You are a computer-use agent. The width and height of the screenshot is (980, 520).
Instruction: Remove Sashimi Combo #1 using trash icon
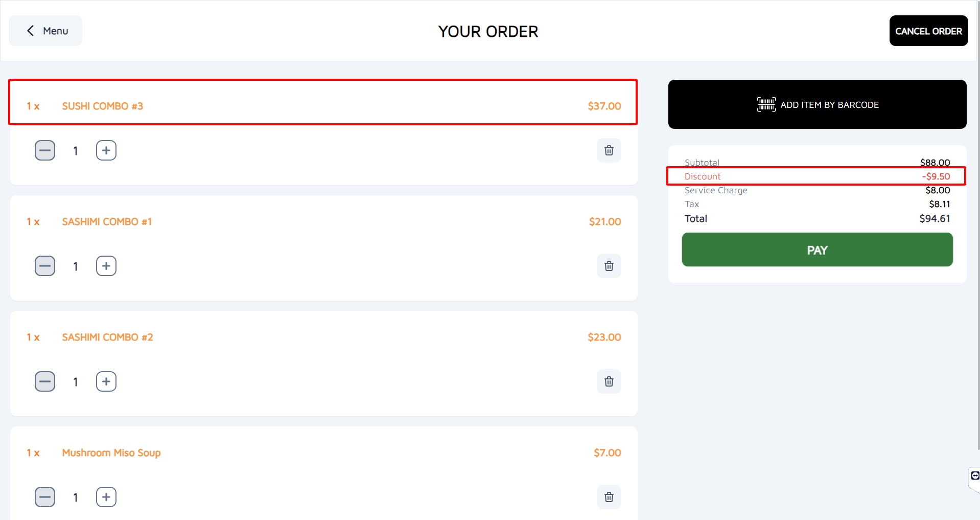[609, 266]
